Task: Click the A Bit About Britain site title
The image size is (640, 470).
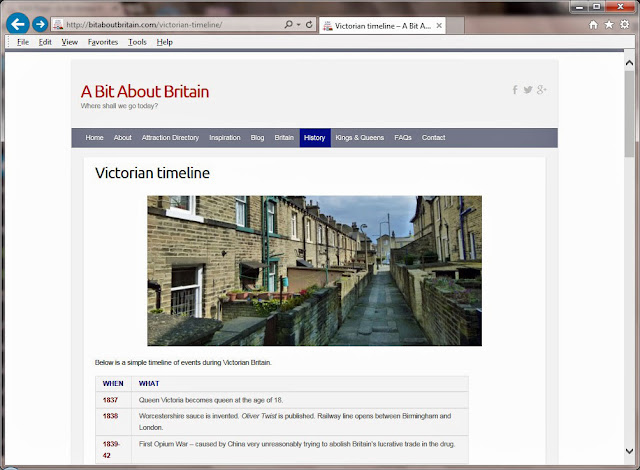Action: [x=145, y=91]
